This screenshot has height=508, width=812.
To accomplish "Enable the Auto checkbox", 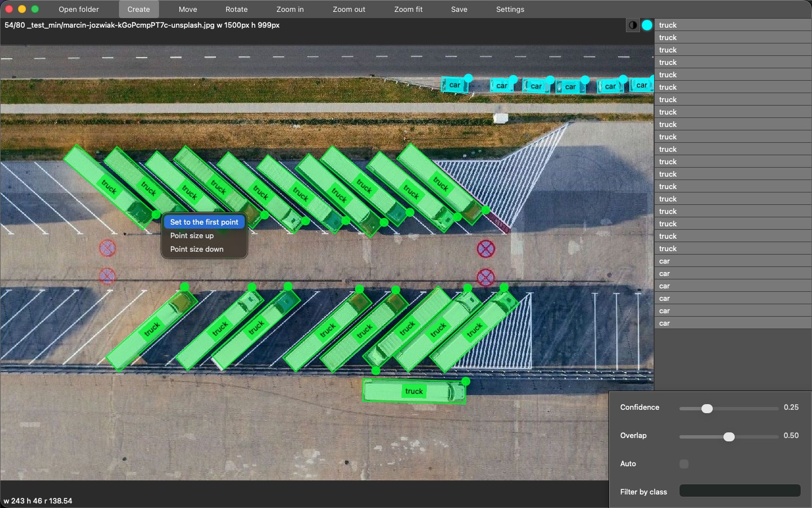I will point(684,464).
